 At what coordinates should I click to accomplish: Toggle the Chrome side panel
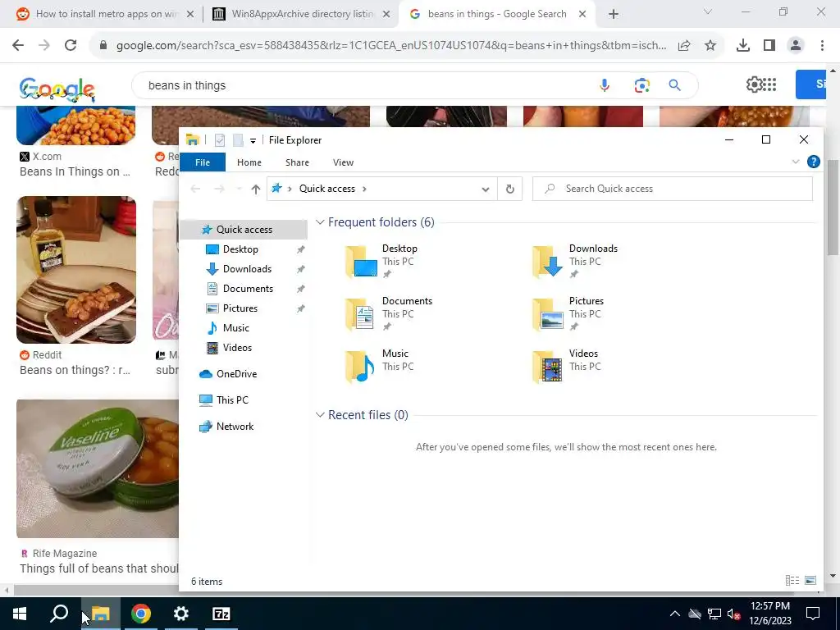(769, 46)
